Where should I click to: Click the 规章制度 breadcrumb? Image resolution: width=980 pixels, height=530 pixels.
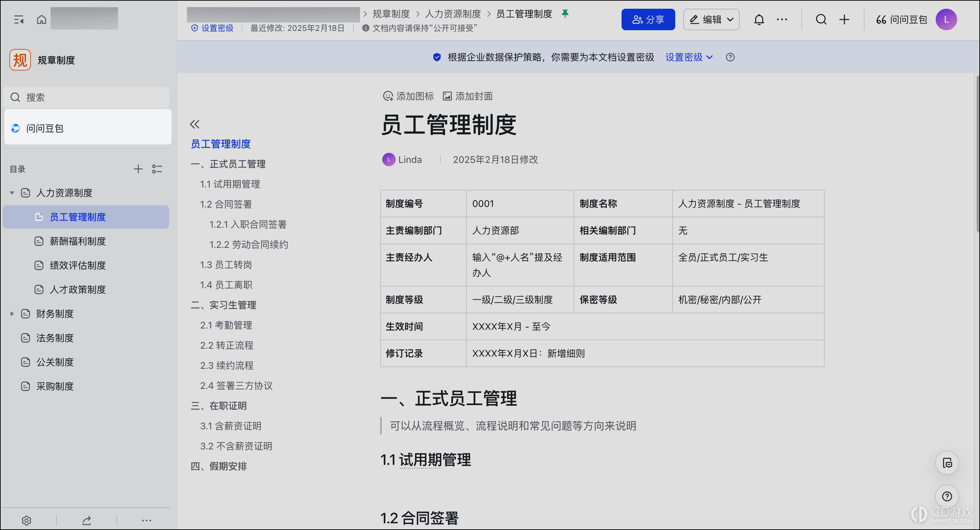391,14
